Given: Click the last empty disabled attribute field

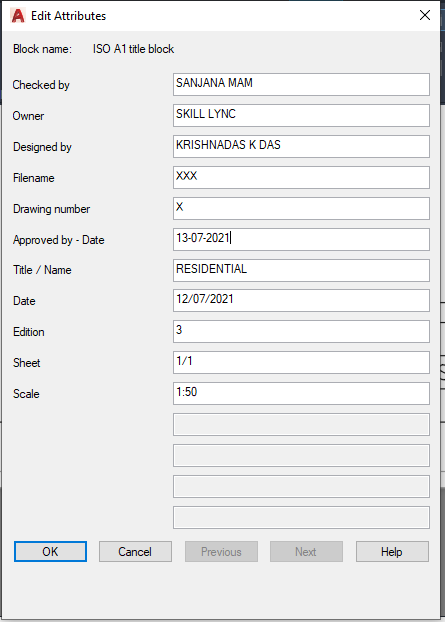Looking at the screenshot, I should 301,517.
